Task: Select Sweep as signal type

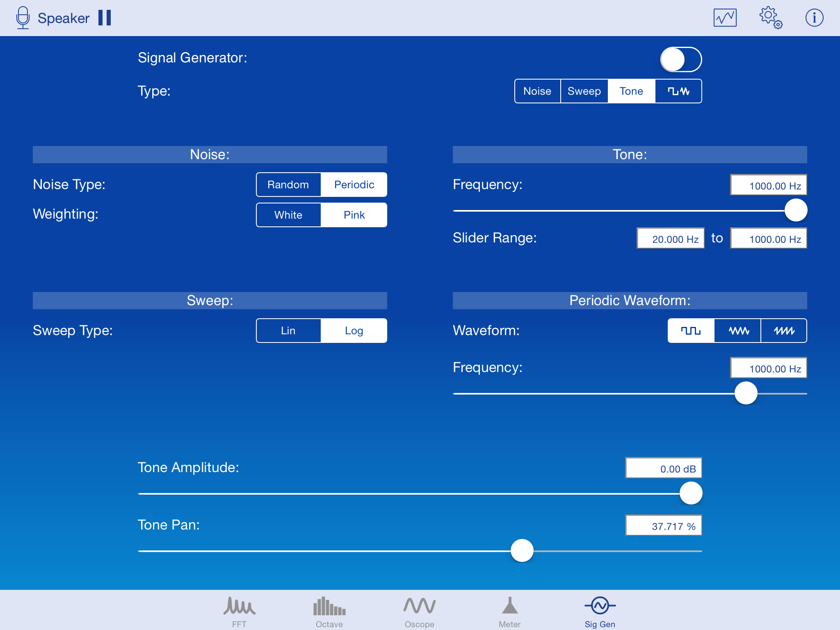Action: 584,91
